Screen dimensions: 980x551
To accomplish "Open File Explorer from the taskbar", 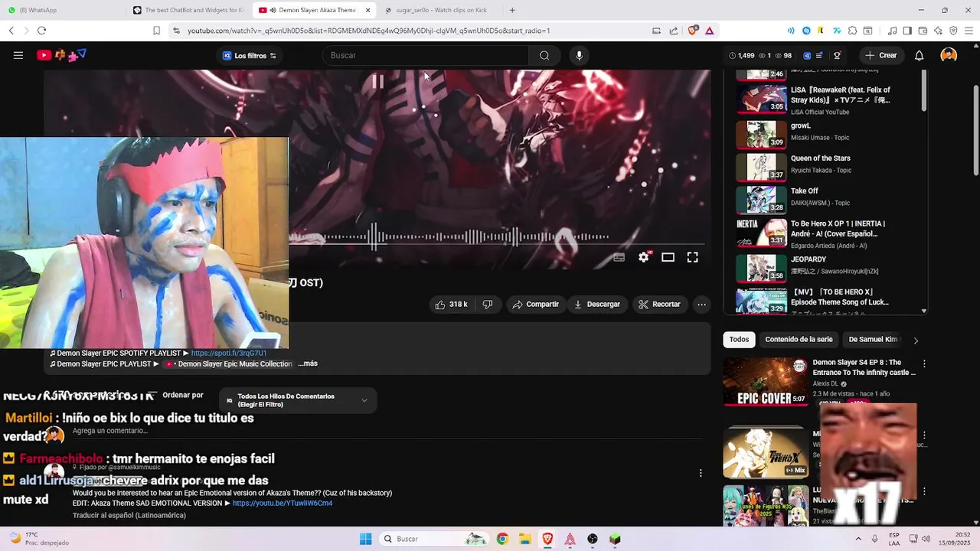I will coord(524,539).
